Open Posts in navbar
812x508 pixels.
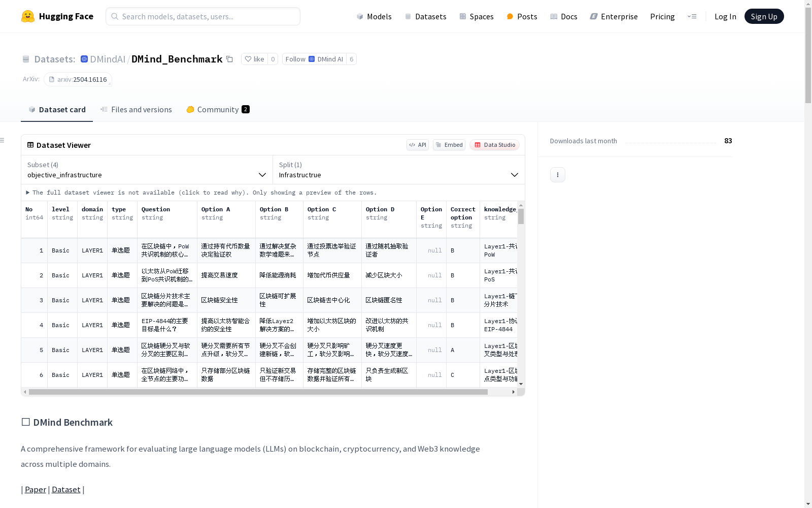[x=522, y=16]
